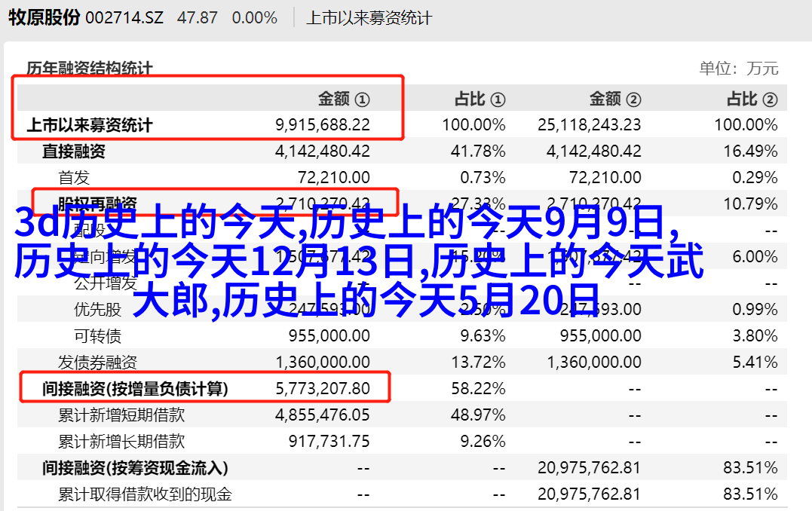Image resolution: width=812 pixels, height=511 pixels.
Task: Click 72,210.00 in the 金额 ① column
Action: point(334,178)
